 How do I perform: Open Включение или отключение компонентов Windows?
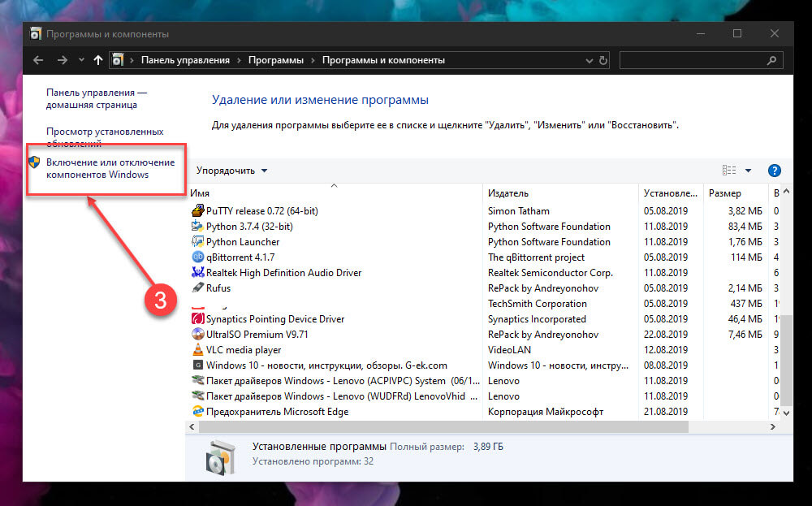(x=110, y=168)
